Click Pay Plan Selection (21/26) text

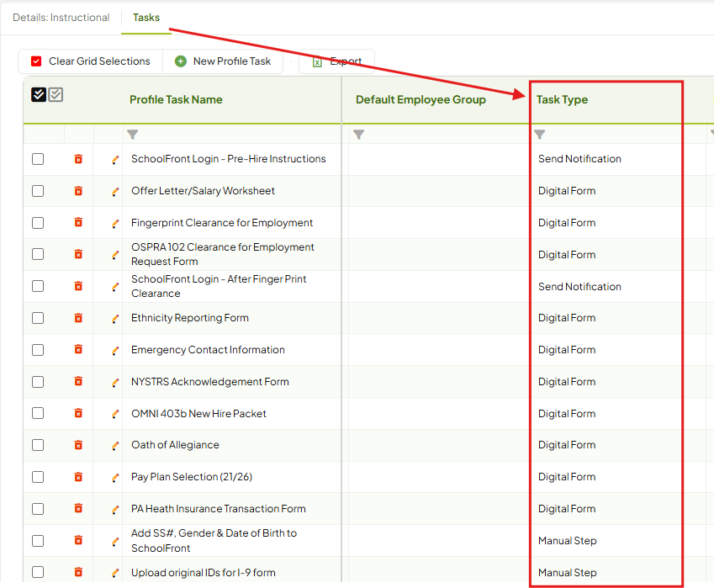point(192,477)
